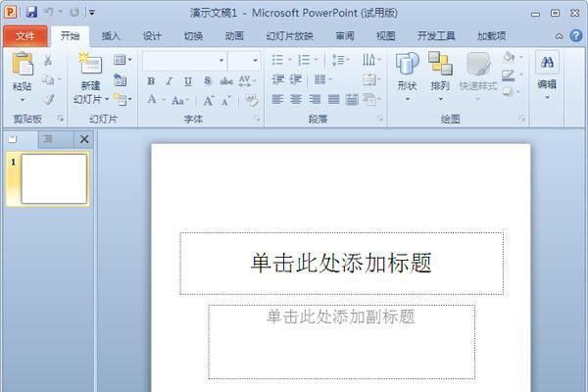Screen dimensions: 588x392
Task: Toggle Center text alignment
Action: pos(296,99)
